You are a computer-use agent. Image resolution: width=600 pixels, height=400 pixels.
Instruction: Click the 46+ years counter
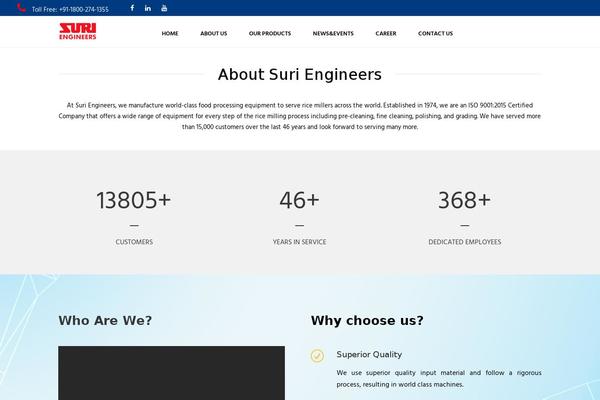pos(299,200)
